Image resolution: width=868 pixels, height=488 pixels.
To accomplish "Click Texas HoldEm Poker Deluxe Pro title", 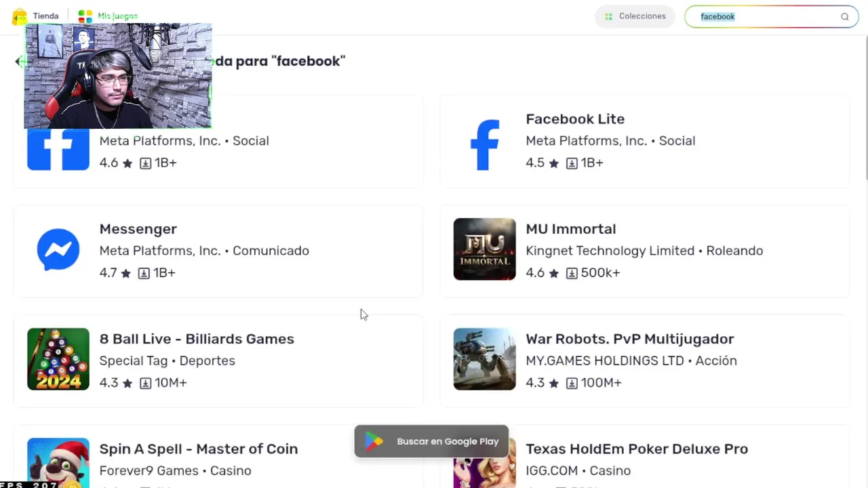I will (x=636, y=449).
